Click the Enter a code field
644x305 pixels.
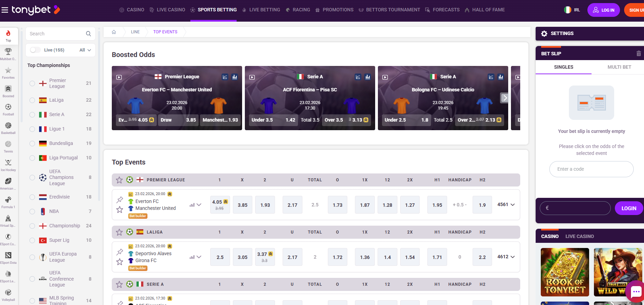591,169
